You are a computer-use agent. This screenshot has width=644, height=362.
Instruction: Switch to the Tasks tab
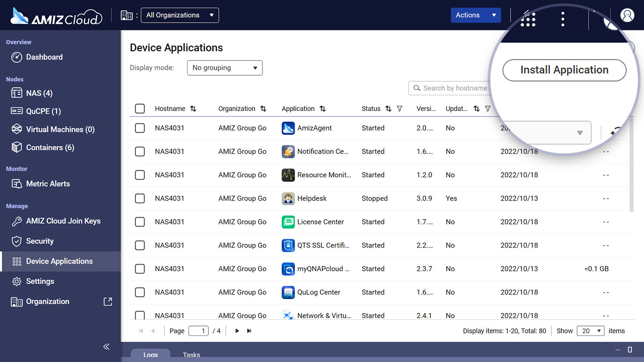click(191, 355)
